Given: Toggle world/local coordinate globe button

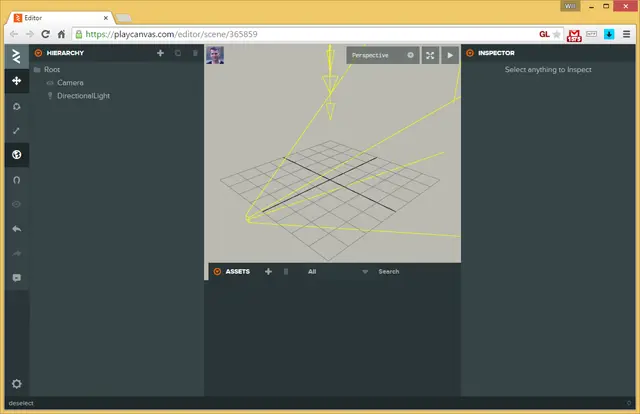Looking at the screenshot, I should point(17,155).
